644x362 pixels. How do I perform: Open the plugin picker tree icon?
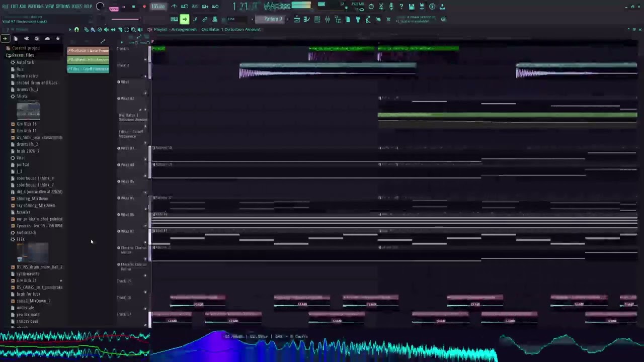click(x=338, y=19)
